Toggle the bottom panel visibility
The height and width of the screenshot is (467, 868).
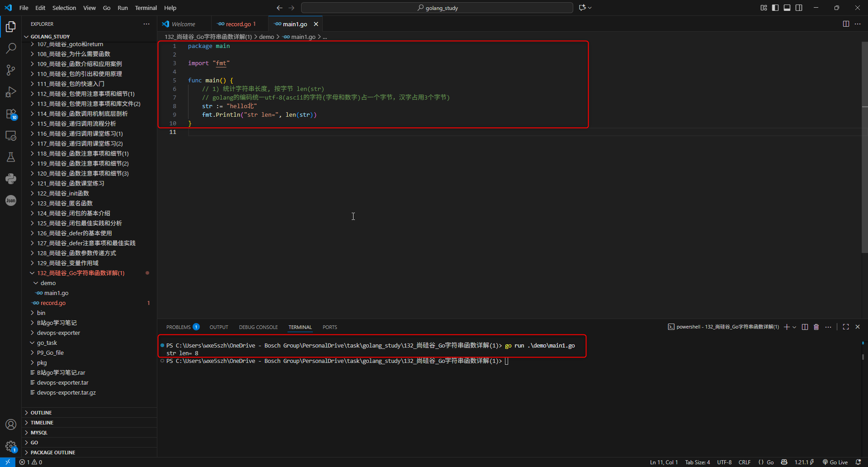(787, 8)
